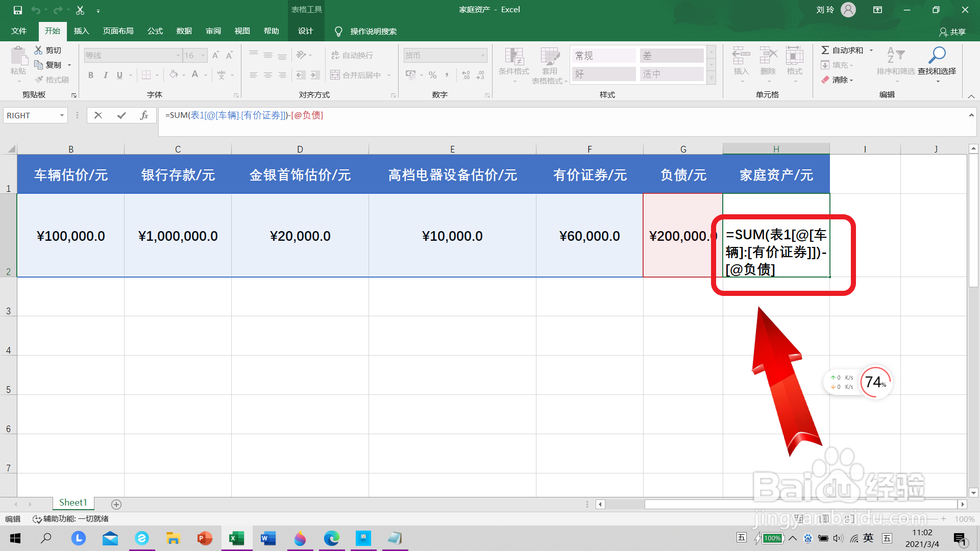Open the File (文件) tab
Viewport: 980px width, 551px height.
(x=19, y=31)
